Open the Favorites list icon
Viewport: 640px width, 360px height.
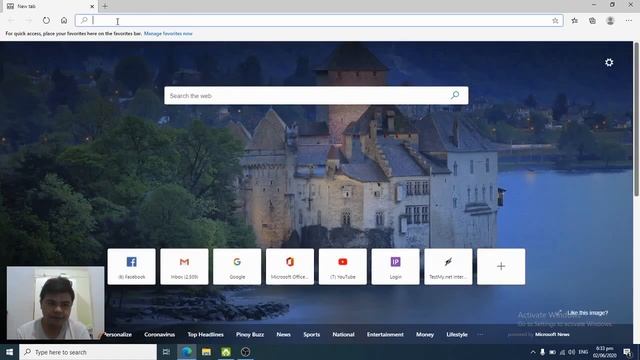[x=574, y=20]
